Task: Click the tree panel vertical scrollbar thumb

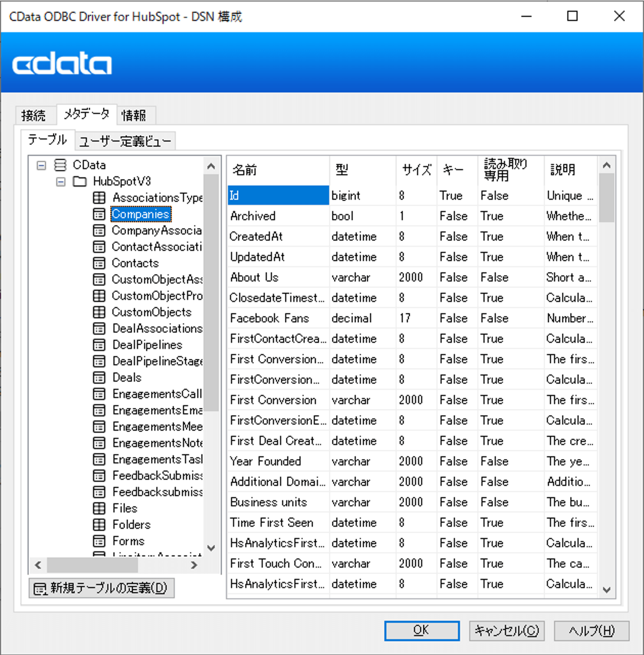Action: 211,293
